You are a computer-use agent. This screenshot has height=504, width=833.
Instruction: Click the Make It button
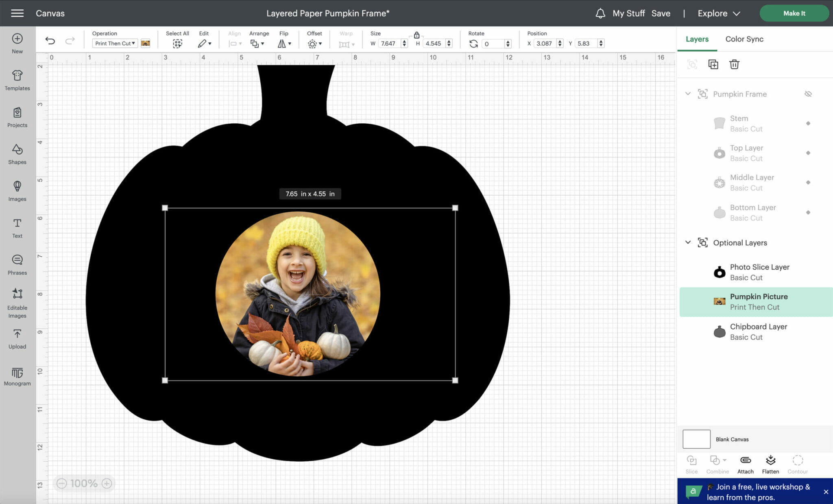click(794, 13)
